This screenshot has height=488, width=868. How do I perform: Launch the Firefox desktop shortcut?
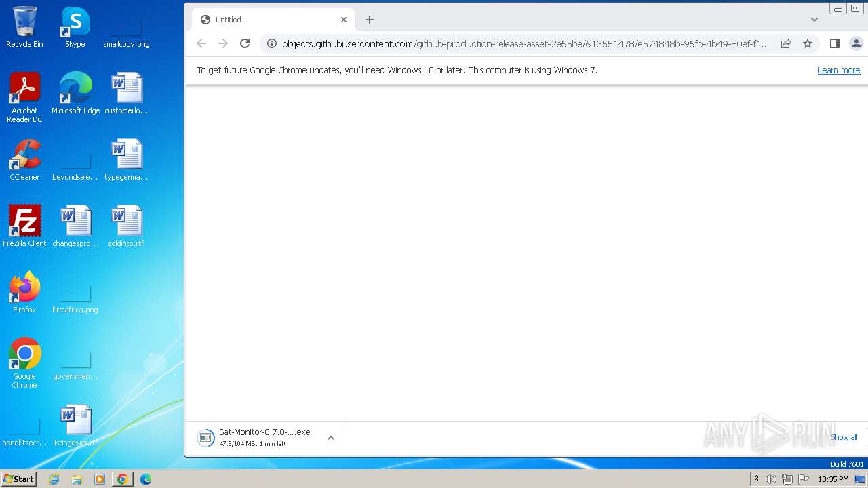24,293
